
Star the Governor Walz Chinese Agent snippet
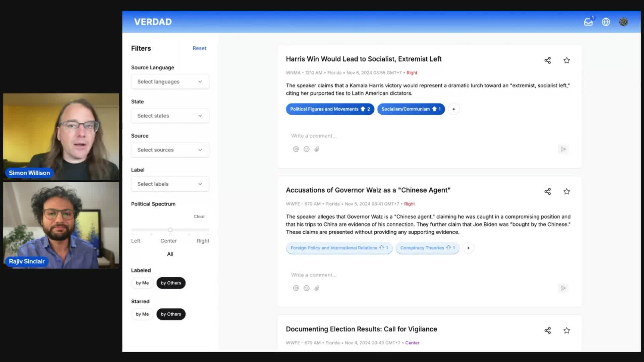567,191
